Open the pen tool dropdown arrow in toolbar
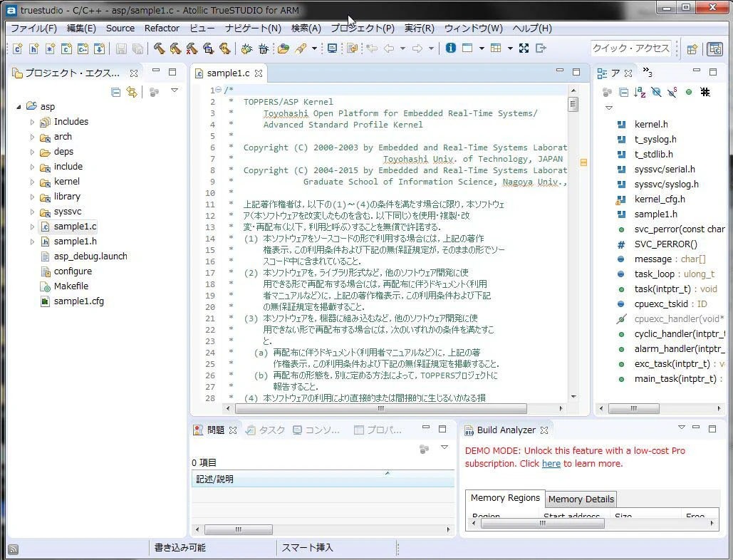Viewport: 733px width, 560px height. [314, 48]
